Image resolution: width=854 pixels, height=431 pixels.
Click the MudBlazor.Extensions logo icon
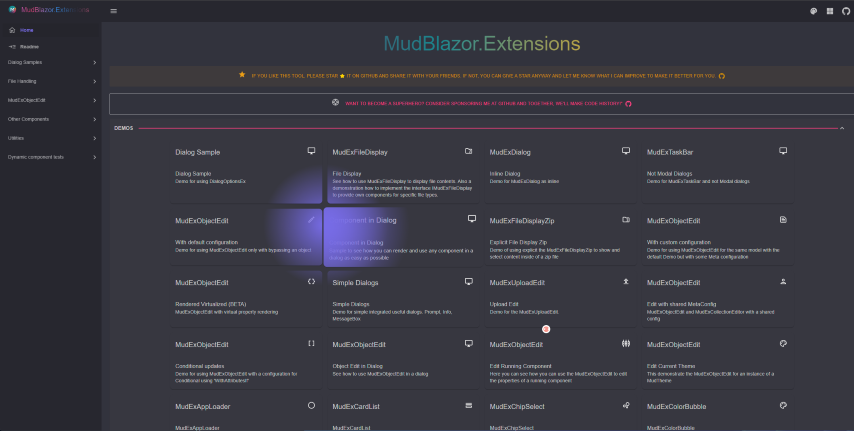coord(11,10)
